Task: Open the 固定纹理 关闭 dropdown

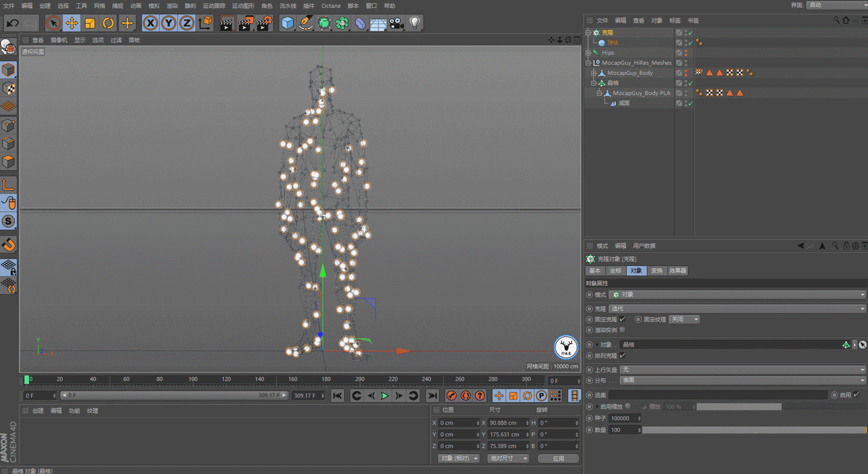Action: point(685,320)
